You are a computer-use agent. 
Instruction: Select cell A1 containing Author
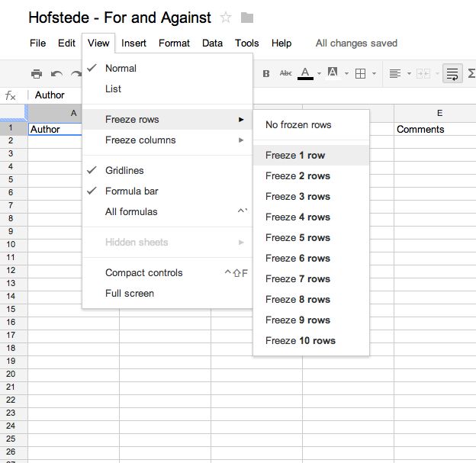55,130
